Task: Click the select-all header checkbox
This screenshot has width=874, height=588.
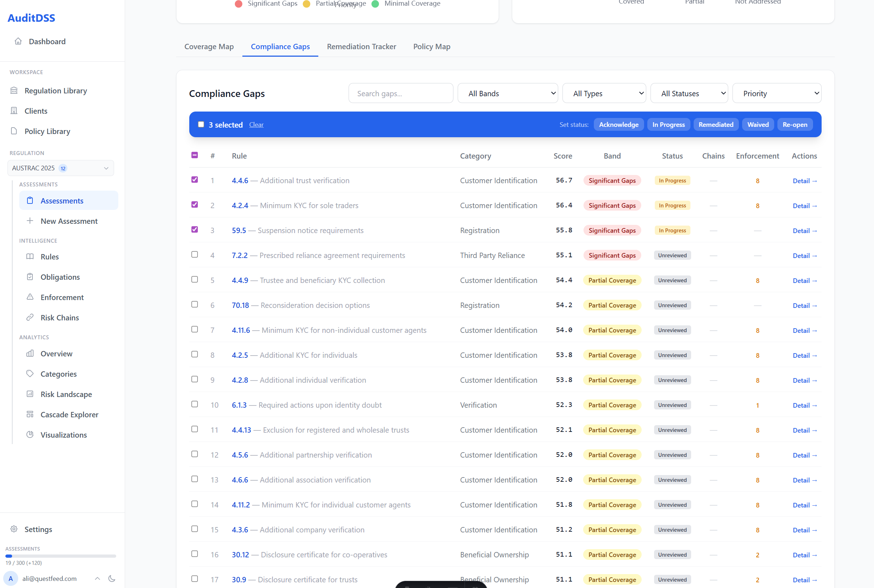Action: coord(194,155)
